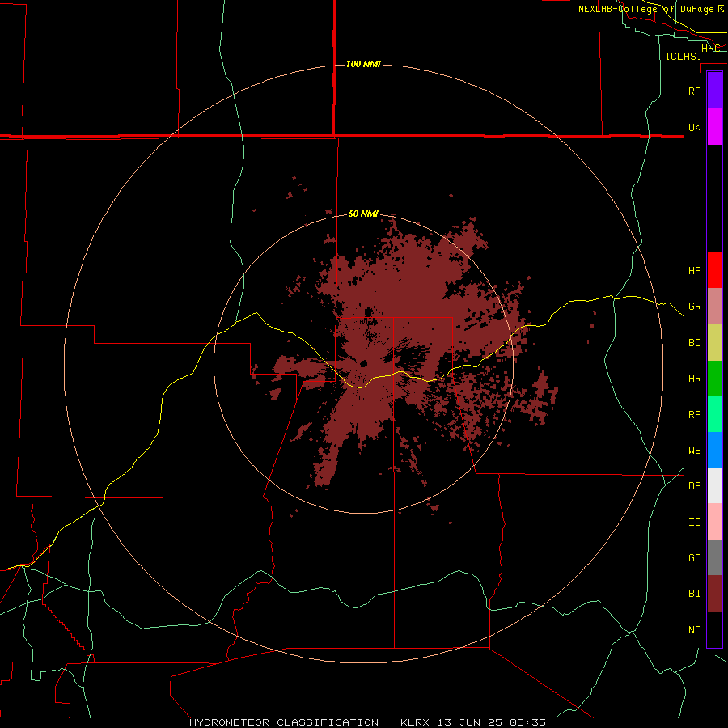Viewport: 728px width, 728px height.
Task: Select the GR pink legend color
Action: coord(714,307)
